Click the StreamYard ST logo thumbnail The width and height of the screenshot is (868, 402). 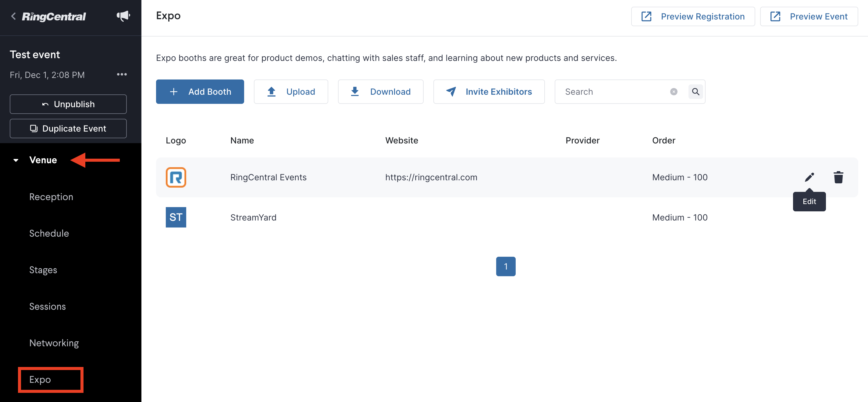(x=176, y=217)
